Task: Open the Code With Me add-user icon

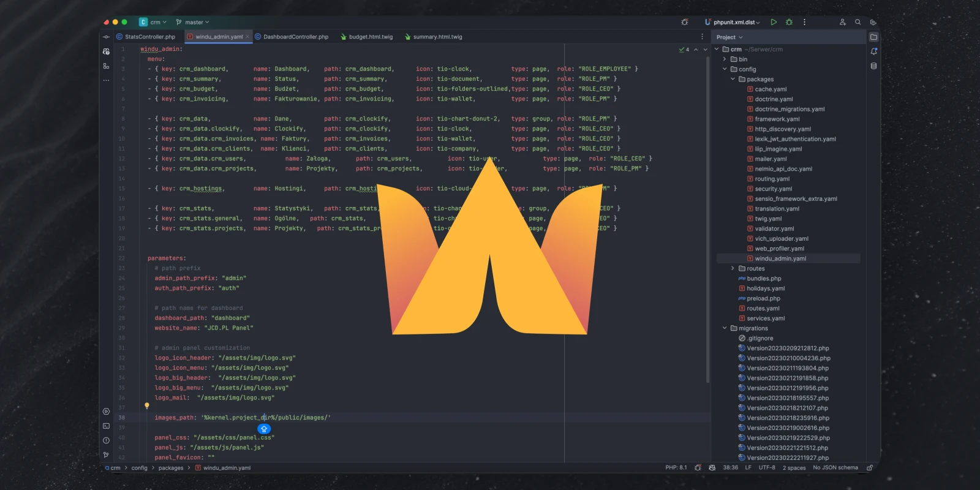Action: click(x=842, y=22)
